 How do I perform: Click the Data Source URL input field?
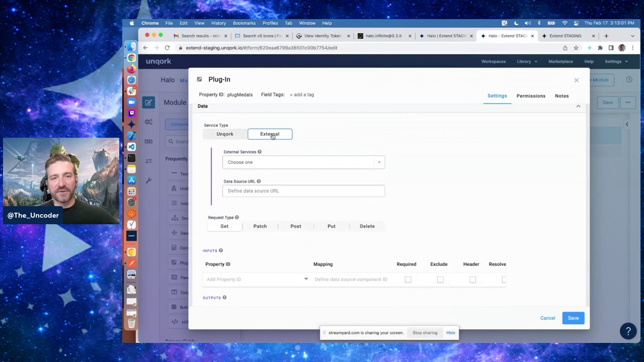point(304,191)
